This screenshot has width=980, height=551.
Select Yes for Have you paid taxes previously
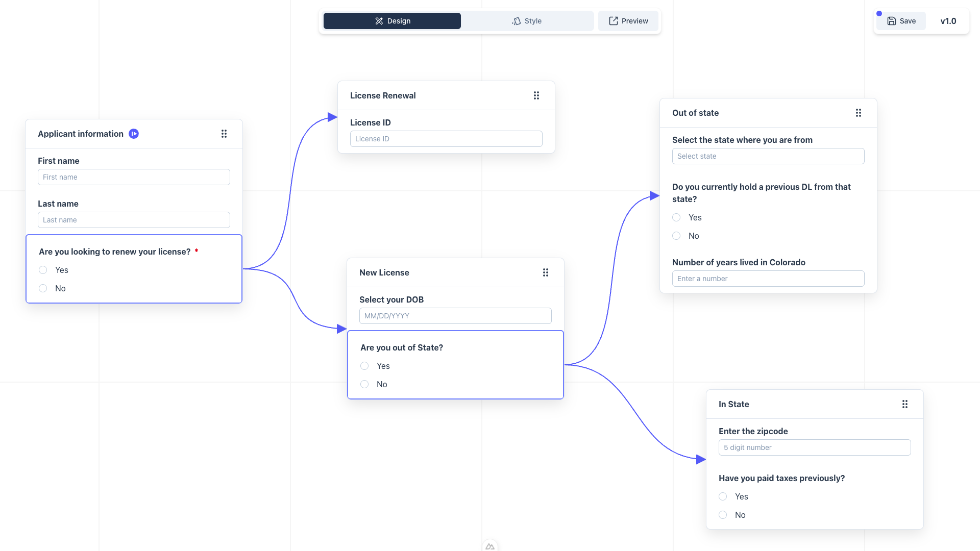(722, 496)
